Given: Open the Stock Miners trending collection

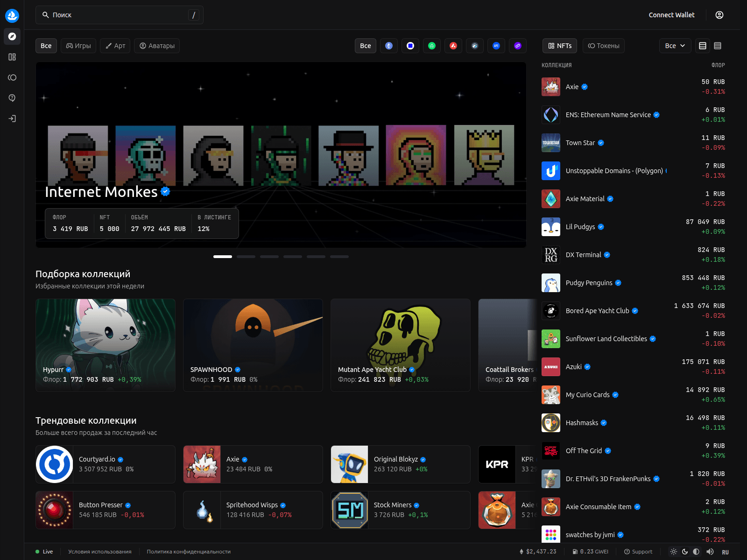Looking at the screenshot, I should point(401,510).
